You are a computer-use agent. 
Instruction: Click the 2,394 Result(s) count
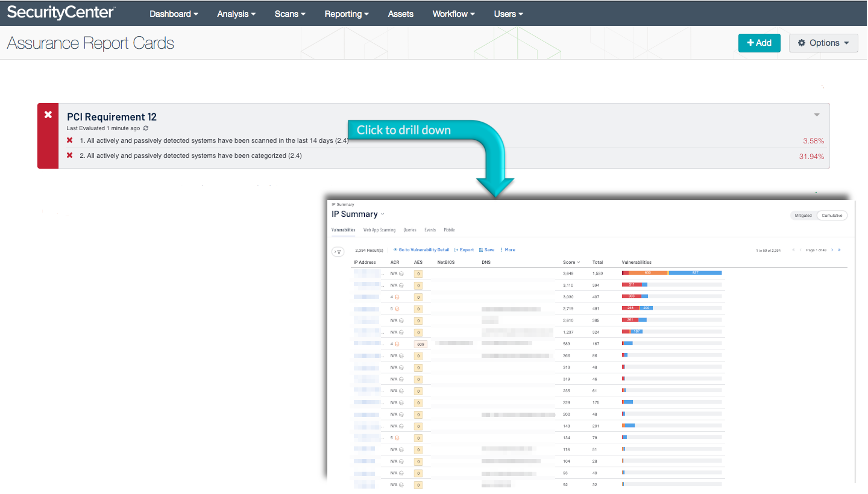(369, 250)
